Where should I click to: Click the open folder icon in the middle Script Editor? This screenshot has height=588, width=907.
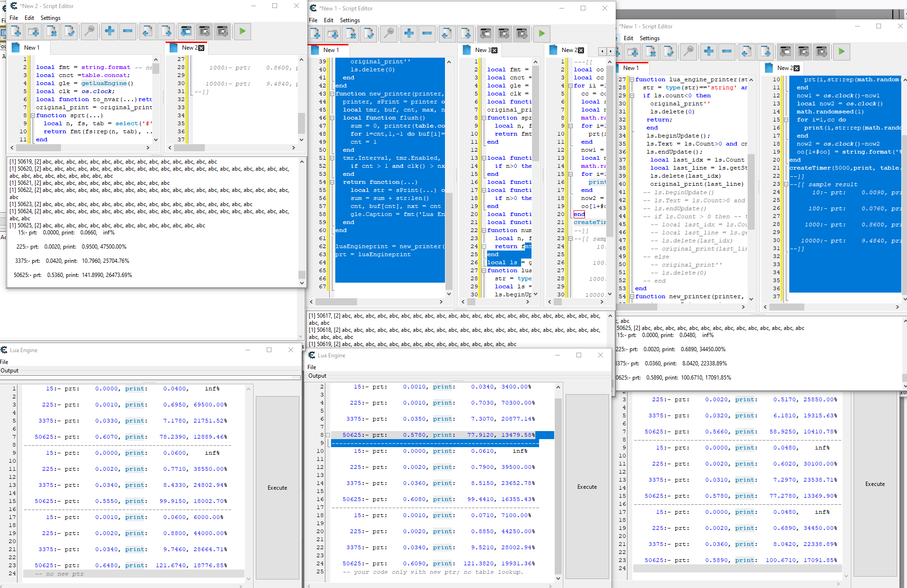(x=333, y=34)
